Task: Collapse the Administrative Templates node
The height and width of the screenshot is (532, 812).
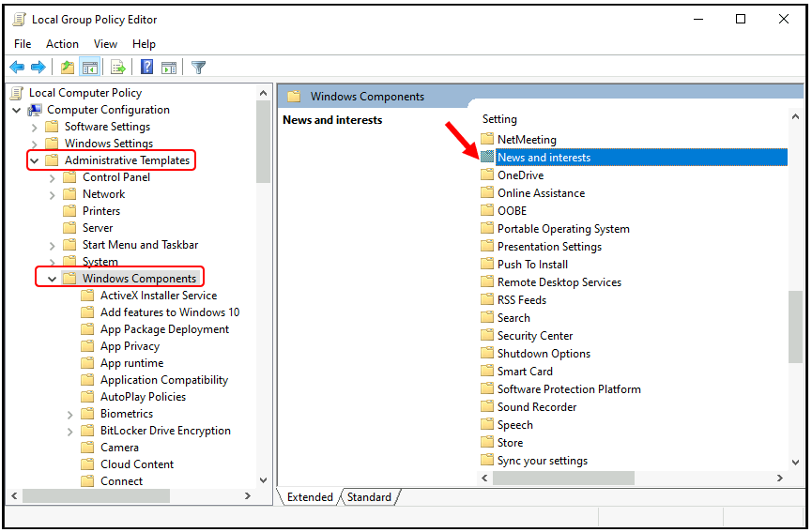Action: coord(34,161)
